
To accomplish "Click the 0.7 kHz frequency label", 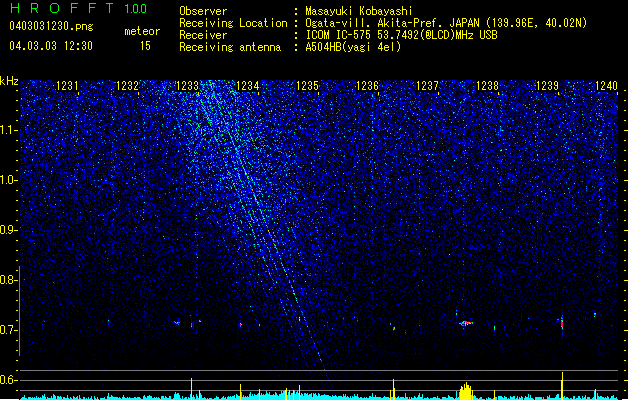I will (x=8, y=330).
